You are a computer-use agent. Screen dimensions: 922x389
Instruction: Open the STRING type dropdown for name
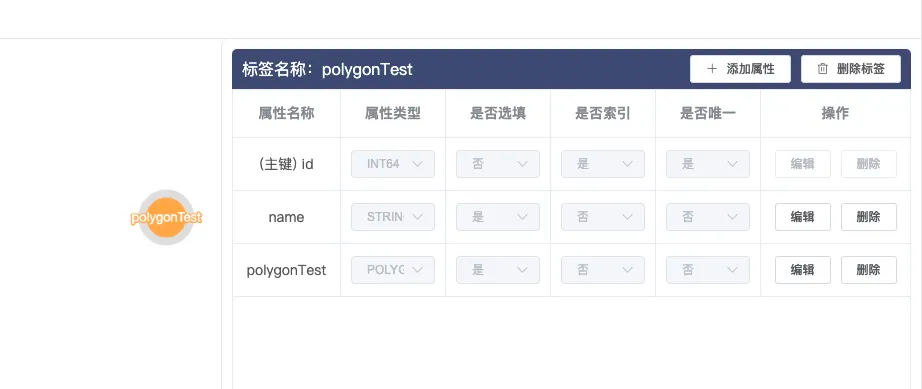[x=393, y=217]
